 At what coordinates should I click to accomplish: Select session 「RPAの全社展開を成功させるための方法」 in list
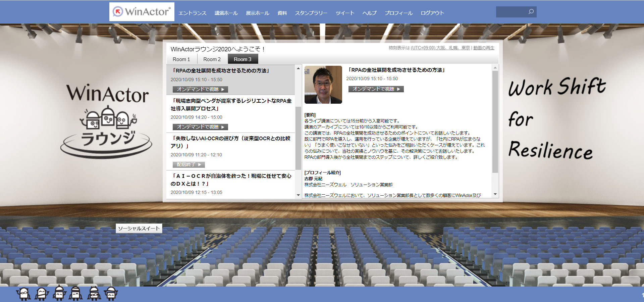(x=221, y=71)
